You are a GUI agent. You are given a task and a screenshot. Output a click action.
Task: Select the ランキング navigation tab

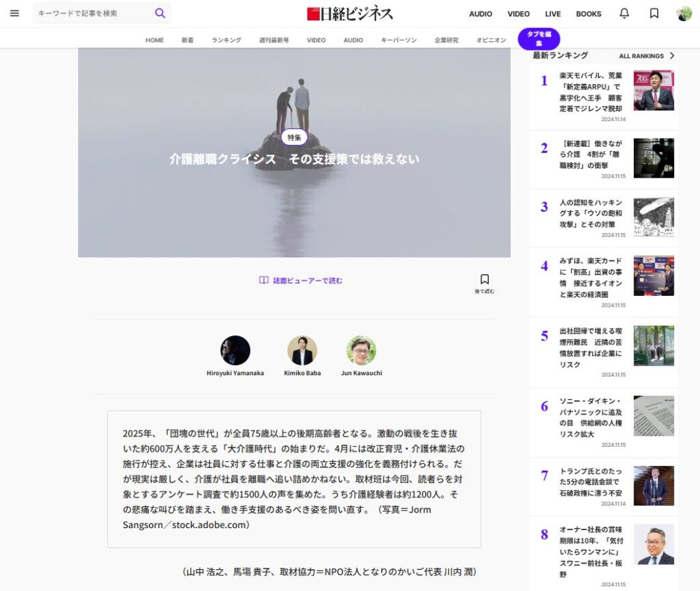pos(226,40)
